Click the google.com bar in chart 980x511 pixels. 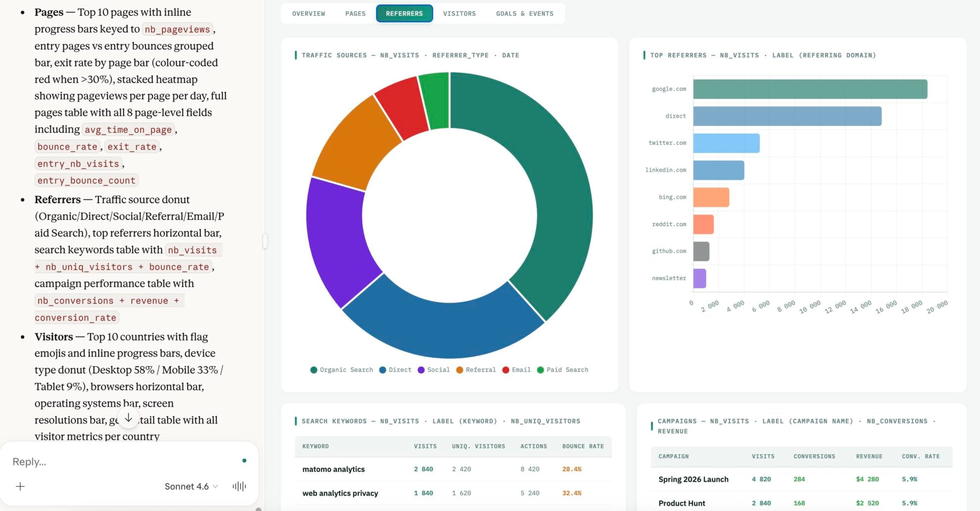point(810,89)
